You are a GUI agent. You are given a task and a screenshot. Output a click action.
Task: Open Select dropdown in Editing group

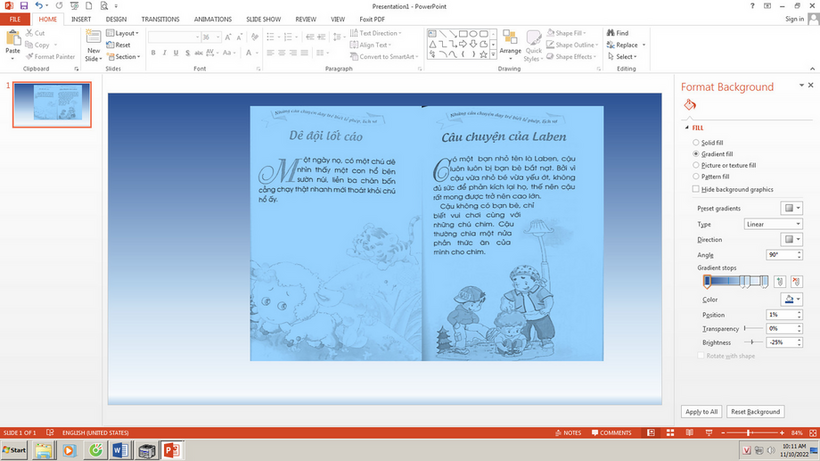[x=623, y=56]
